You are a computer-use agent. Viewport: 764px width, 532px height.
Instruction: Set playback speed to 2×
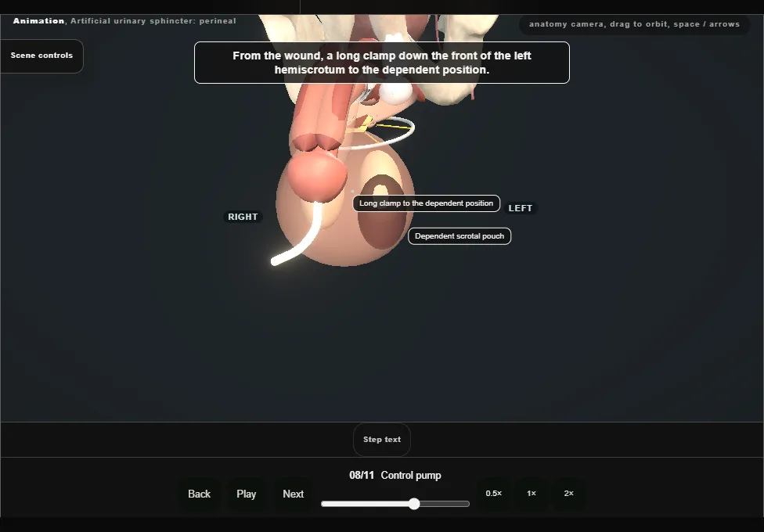pos(568,494)
